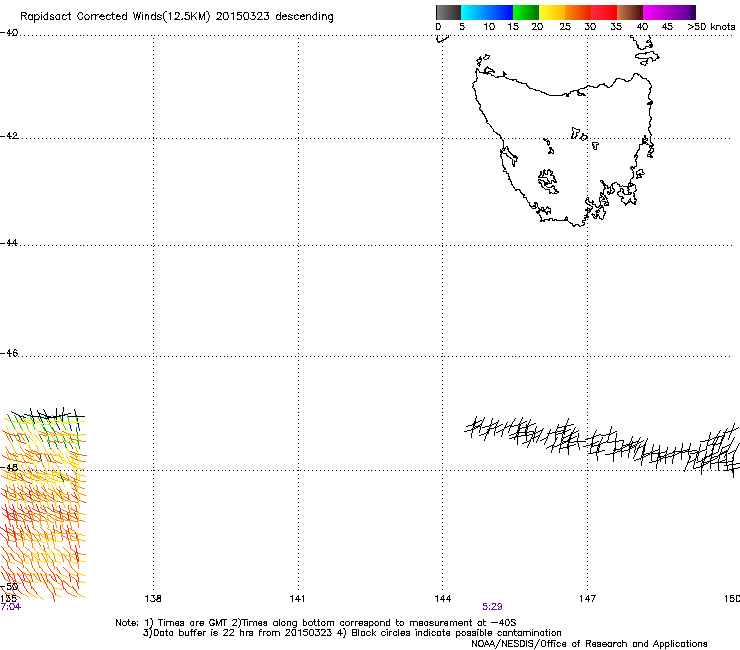Click the green 15-20 knots legend swatch
740x650 pixels.
pos(526,12)
